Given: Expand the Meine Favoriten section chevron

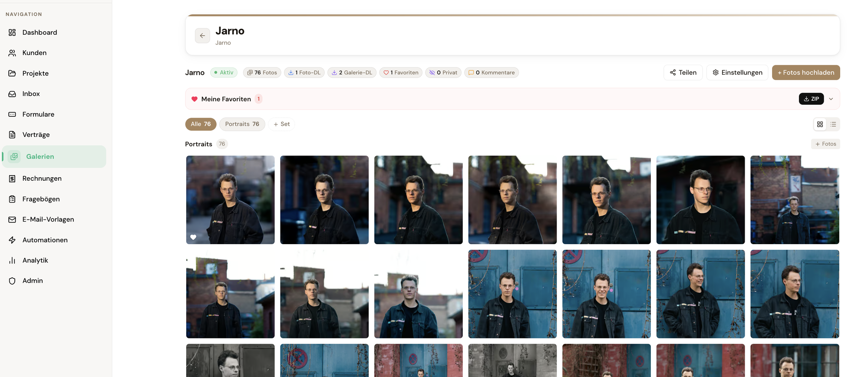Looking at the screenshot, I should (x=831, y=99).
